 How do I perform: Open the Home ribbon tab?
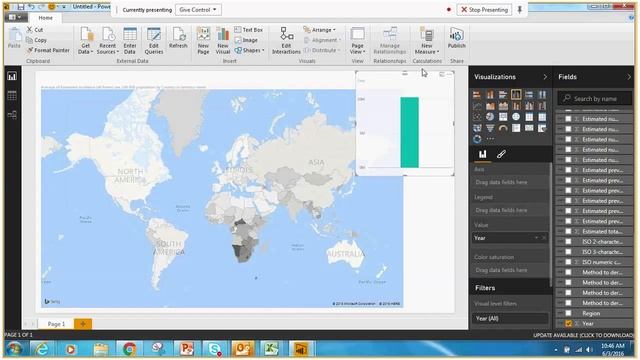tap(45, 18)
